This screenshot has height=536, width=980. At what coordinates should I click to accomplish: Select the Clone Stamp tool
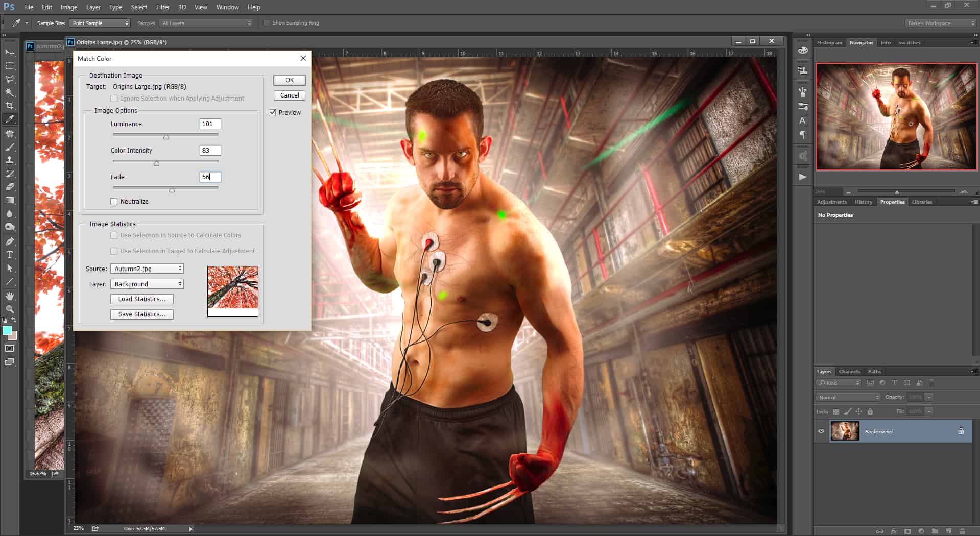(x=10, y=160)
